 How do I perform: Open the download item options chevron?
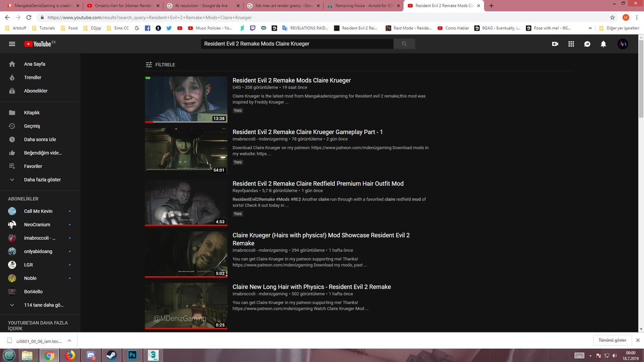(68, 341)
